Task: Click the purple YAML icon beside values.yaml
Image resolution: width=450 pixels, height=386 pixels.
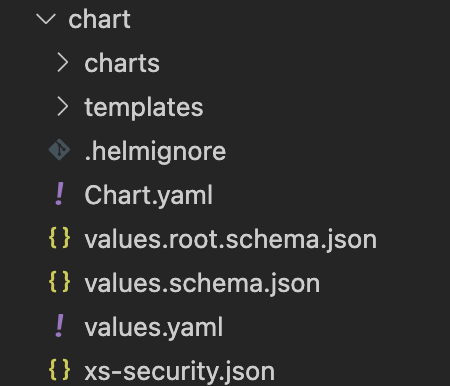Action: (59, 326)
